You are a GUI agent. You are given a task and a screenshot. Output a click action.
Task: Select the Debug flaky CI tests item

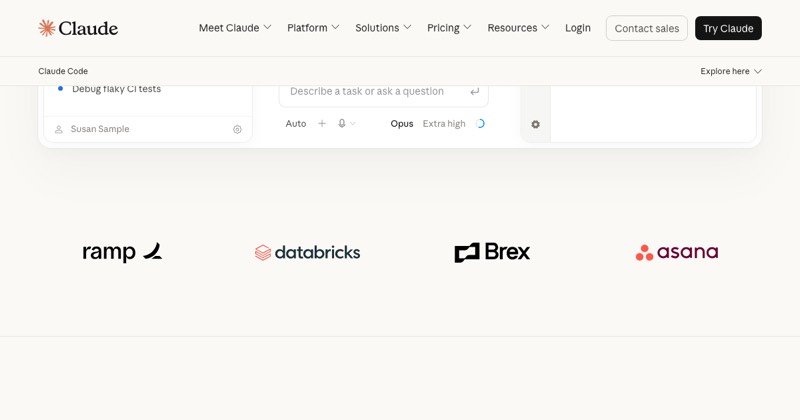tap(116, 89)
